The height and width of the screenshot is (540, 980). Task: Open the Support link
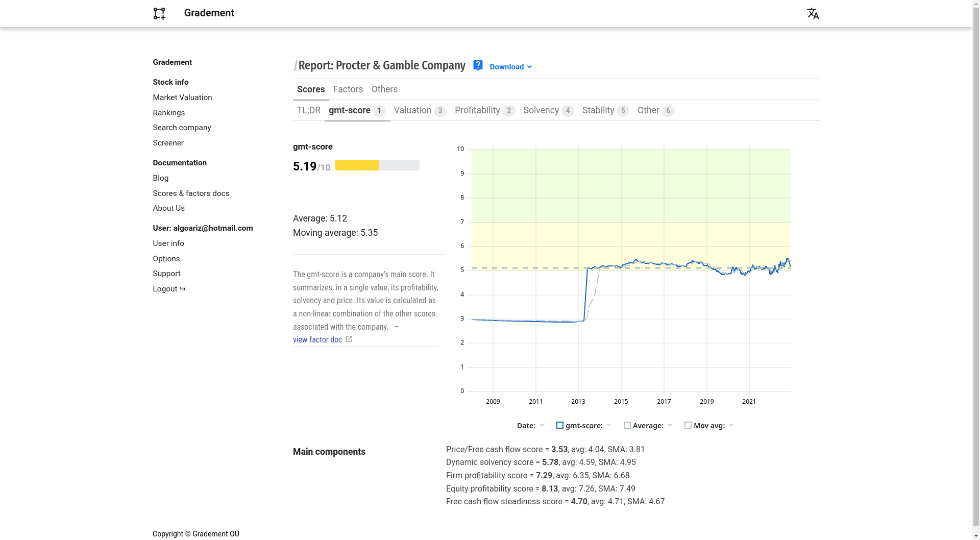tap(166, 274)
